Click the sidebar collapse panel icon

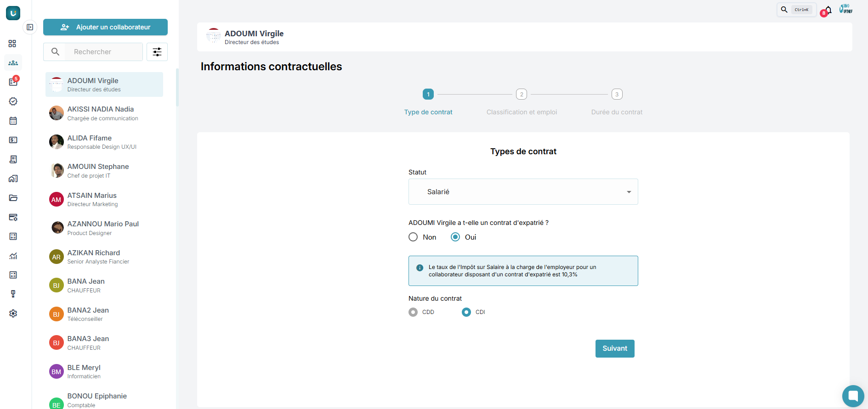[30, 27]
